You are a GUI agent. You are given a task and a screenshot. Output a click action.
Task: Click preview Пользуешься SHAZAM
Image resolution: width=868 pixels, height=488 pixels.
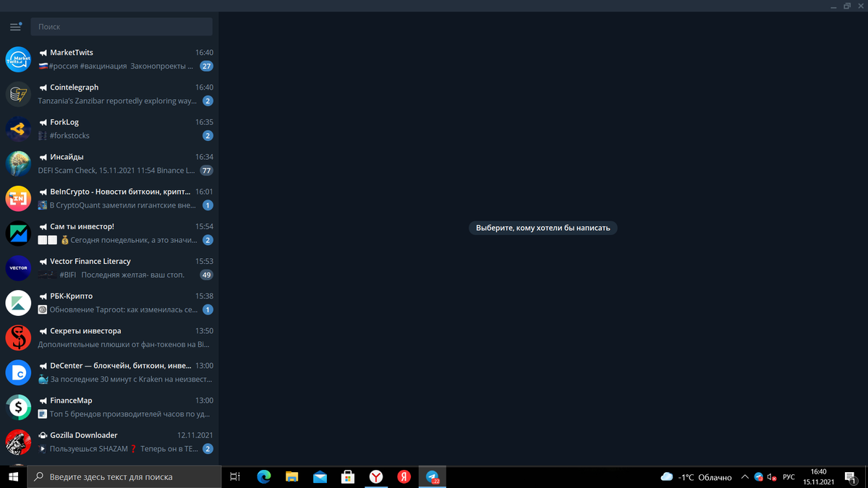click(x=123, y=448)
